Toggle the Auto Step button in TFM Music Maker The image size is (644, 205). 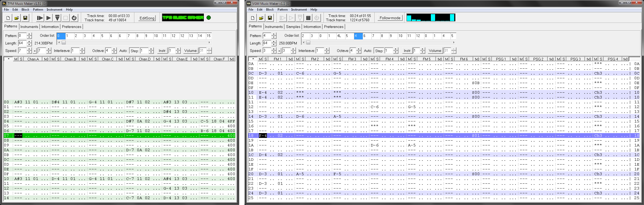coord(135,51)
